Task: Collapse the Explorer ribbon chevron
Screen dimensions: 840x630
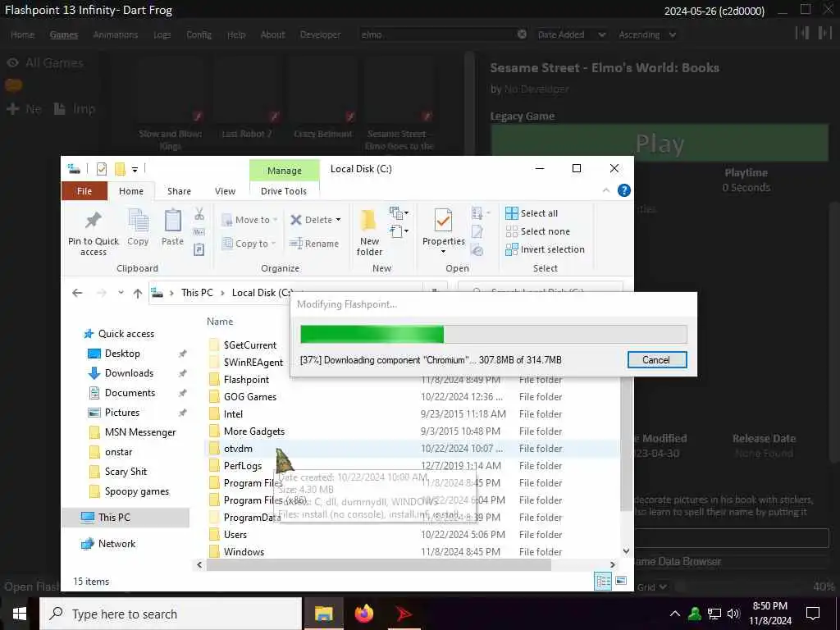Action: point(606,190)
